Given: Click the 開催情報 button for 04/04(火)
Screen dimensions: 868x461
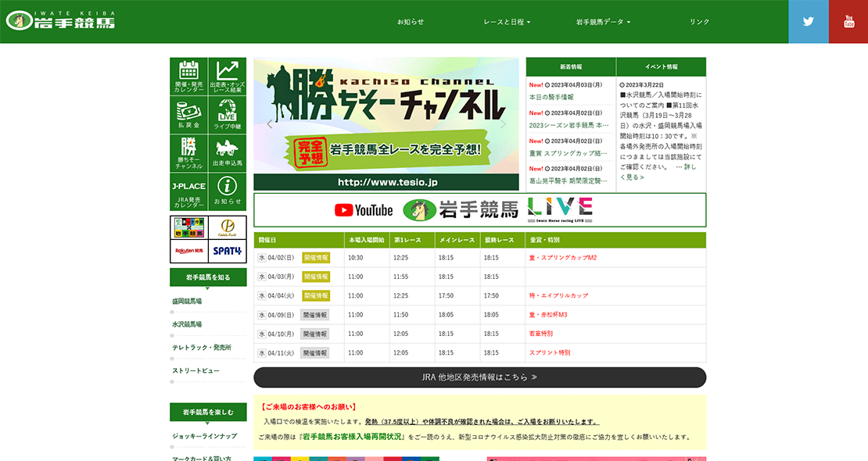Looking at the screenshot, I should coord(316,296).
